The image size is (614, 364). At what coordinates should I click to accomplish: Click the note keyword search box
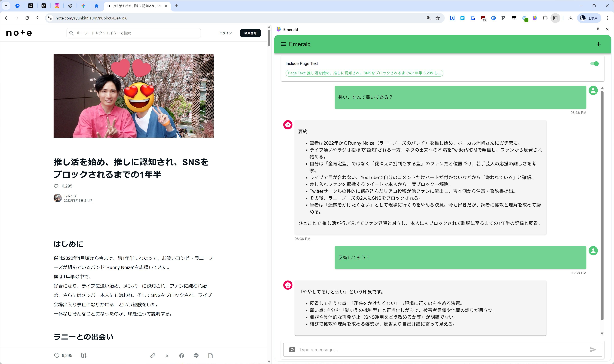pos(134,33)
